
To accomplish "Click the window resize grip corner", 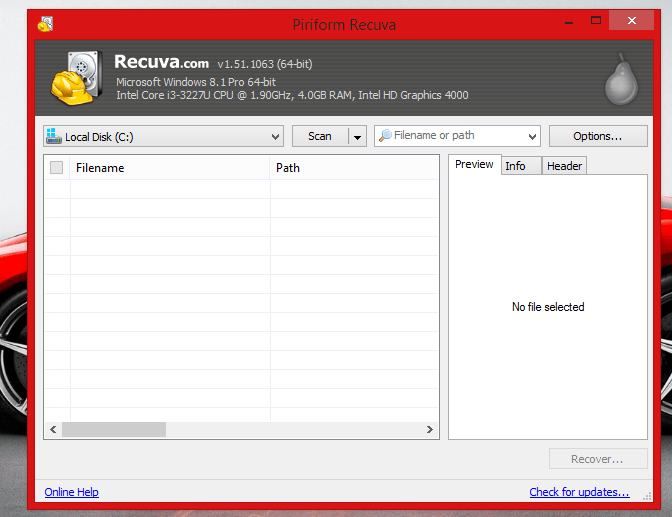I will coord(647,496).
